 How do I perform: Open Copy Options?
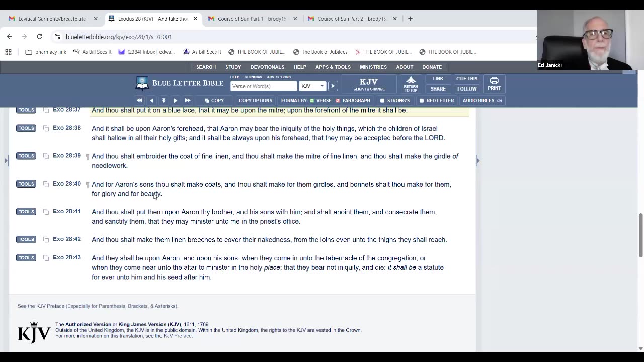pyautogui.click(x=256, y=100)
